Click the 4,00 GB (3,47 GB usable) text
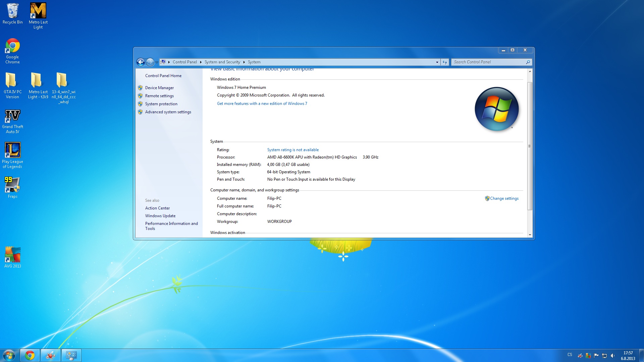The width and height of the screenshot is (644, 362). click(x=288, y=165)
